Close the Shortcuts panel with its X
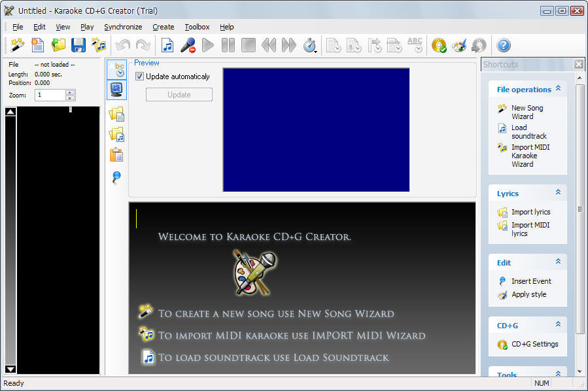588x391 pixels. click(x=579, y=65)
